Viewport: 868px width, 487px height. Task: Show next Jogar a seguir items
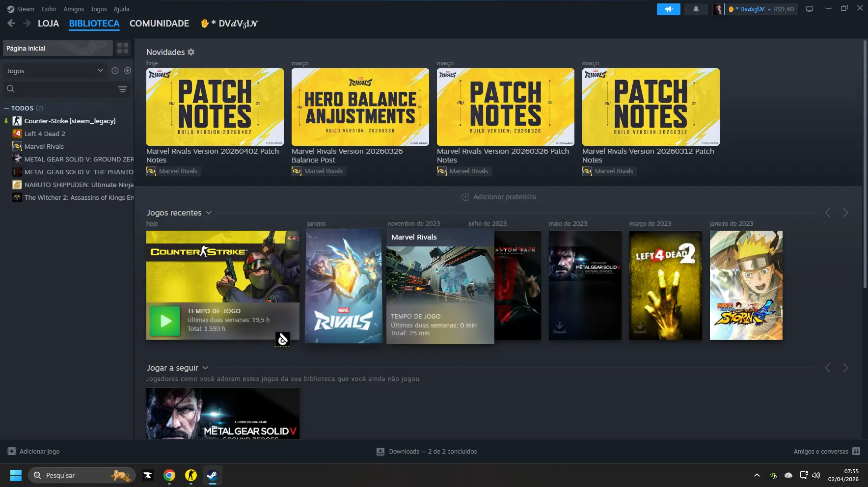[845, 368]
